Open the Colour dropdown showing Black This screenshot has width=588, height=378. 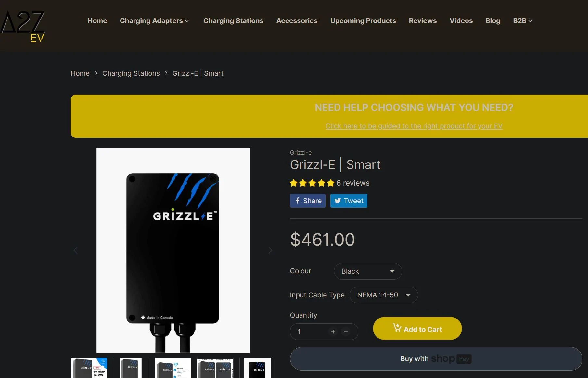point(368,271)
